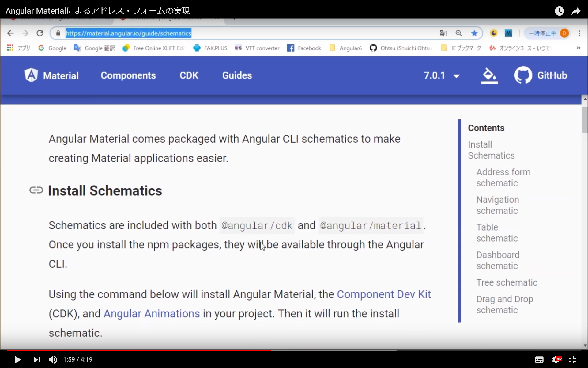Click the site security lock icon

pos(58,33)
